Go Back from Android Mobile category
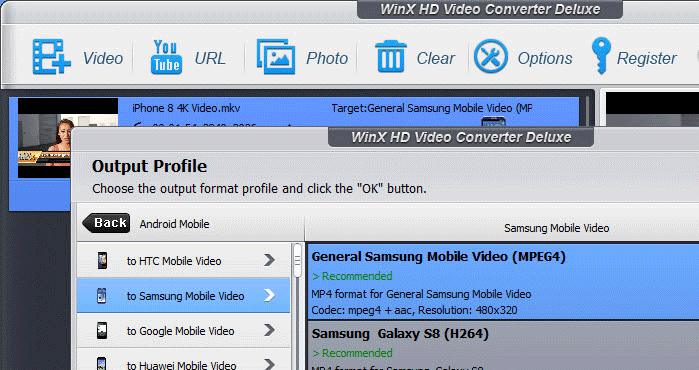 (x=107, y=223)
